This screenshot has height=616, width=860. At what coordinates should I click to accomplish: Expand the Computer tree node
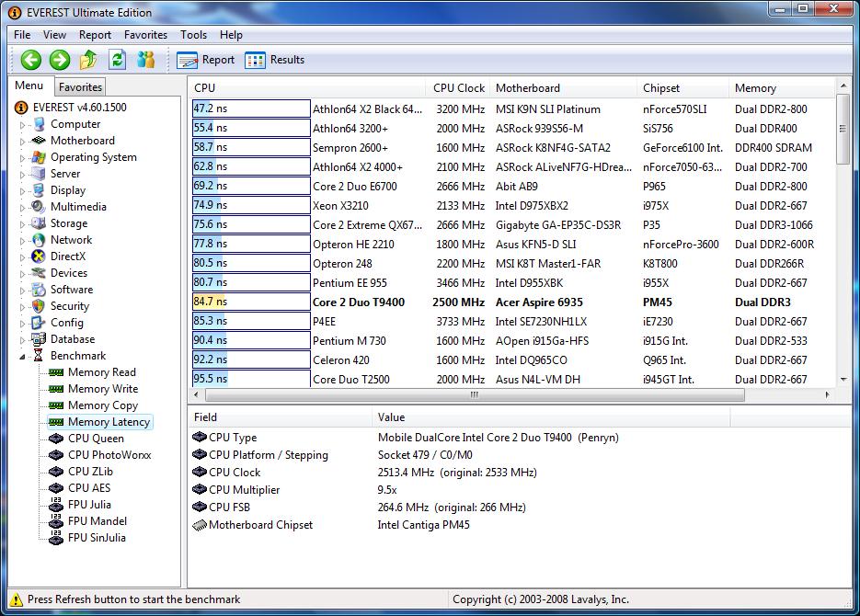click(22, 125)
